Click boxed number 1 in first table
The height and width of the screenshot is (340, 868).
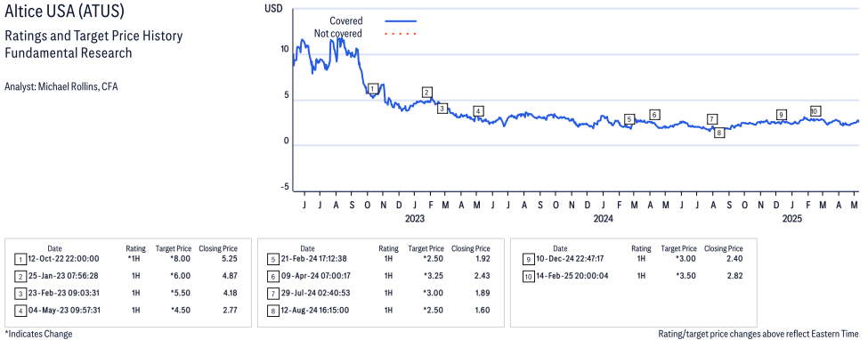click(20, 259)
